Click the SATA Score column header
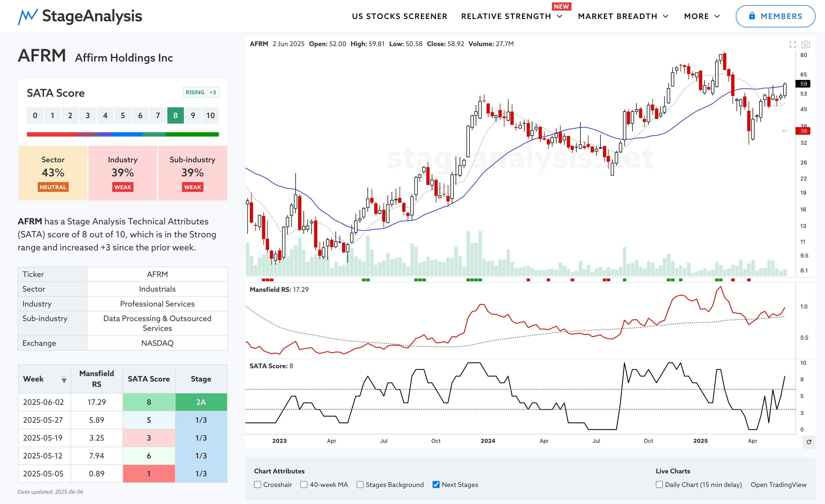The width and height of the screenshot is (825, 504). point(149,379)
